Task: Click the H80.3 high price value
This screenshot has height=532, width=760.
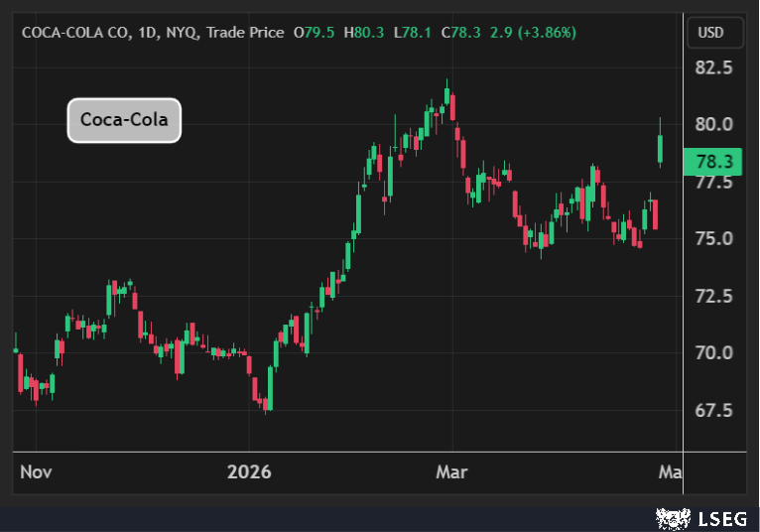Action: [366, 33]
